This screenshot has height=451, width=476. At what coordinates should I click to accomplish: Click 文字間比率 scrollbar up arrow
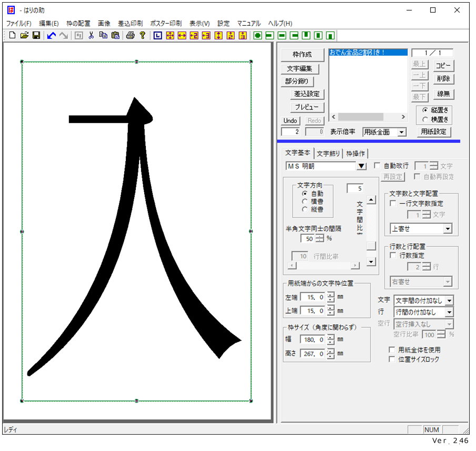coord(371,200)
